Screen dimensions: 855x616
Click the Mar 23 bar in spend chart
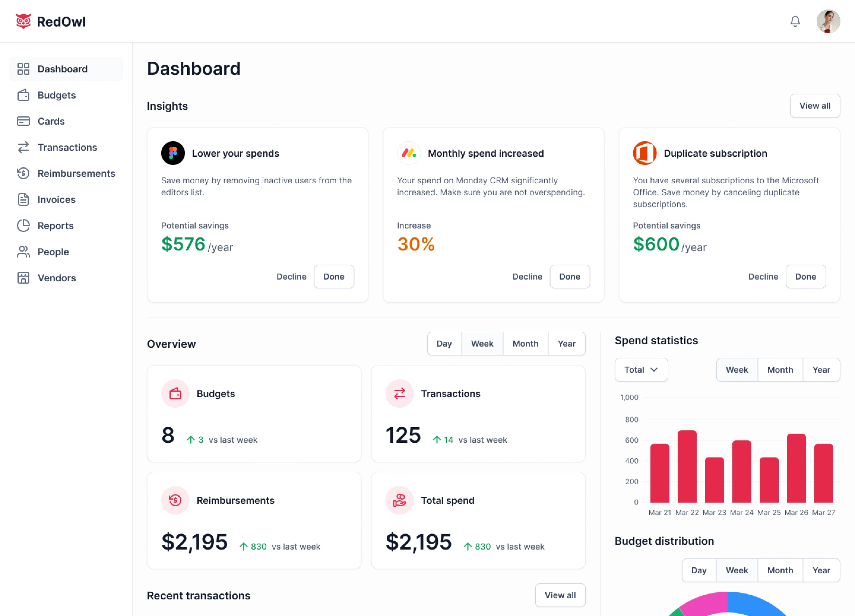pyautogui.click(x=714, y=480)
